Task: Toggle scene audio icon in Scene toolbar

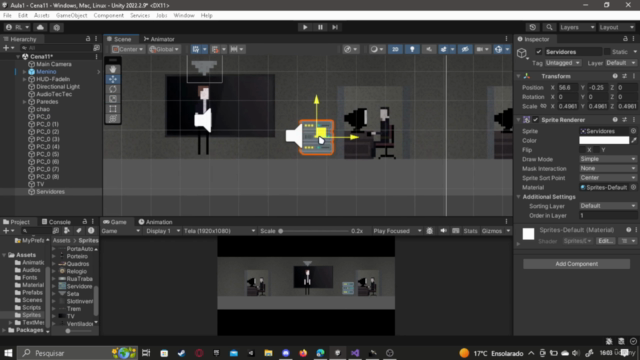Action: (x=429, y=49)
